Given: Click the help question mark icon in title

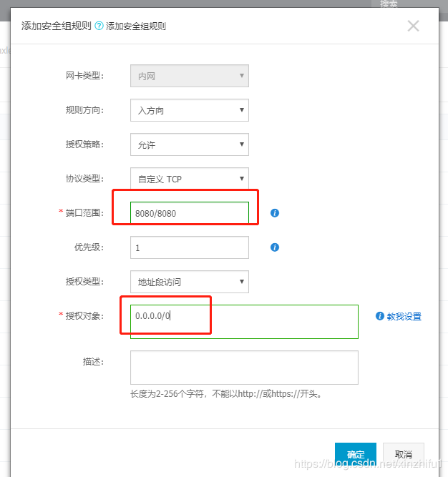Looking at the screenshot, I should (x=99, y=26).
